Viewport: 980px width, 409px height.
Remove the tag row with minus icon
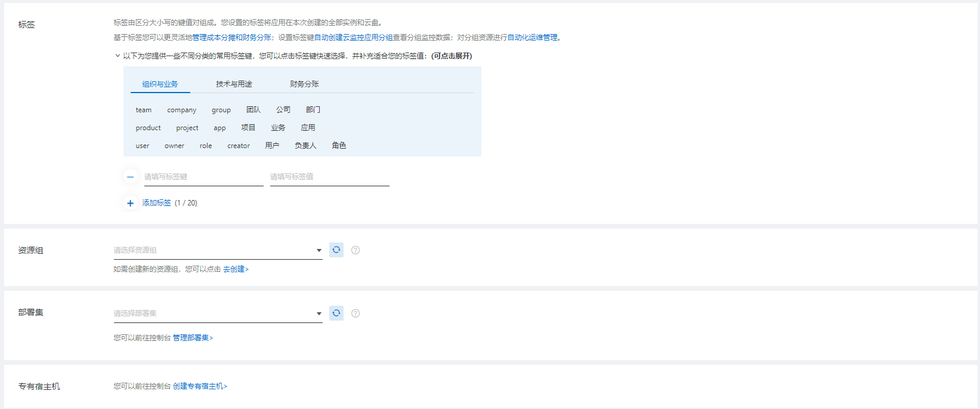pyautogui.click(x=130, y=177)
